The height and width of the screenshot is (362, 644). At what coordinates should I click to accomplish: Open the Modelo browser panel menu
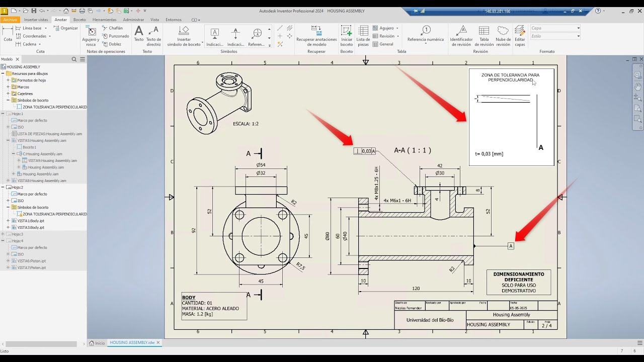pyautogui.click(x=83, y=59)
